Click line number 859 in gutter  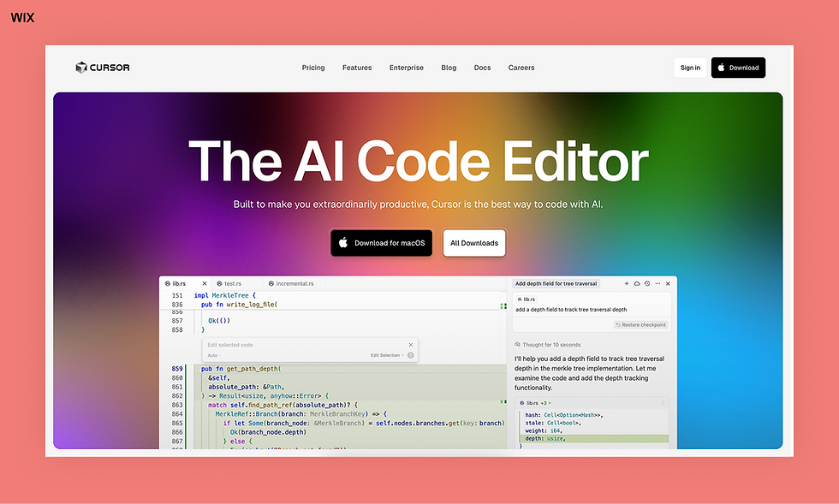(x=177, y=369)
